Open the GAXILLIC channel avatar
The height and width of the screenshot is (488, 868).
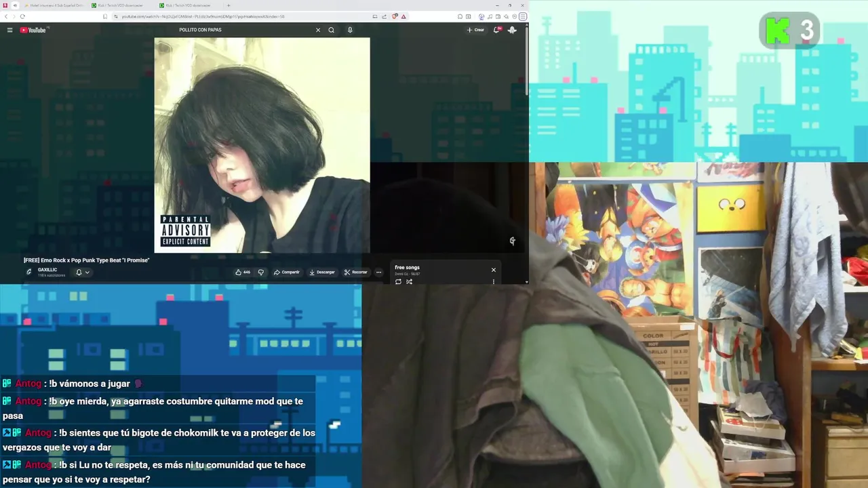29,272
